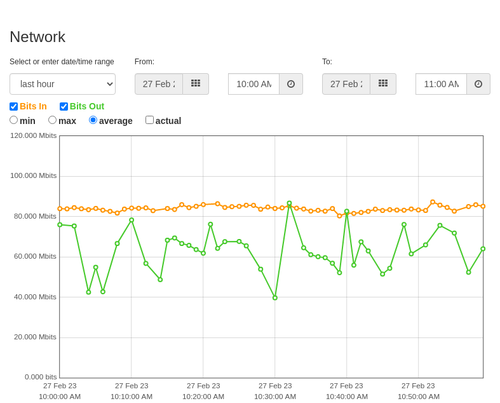
Task: Click the 'Select or enter date/time range' label
Action: 62,62
